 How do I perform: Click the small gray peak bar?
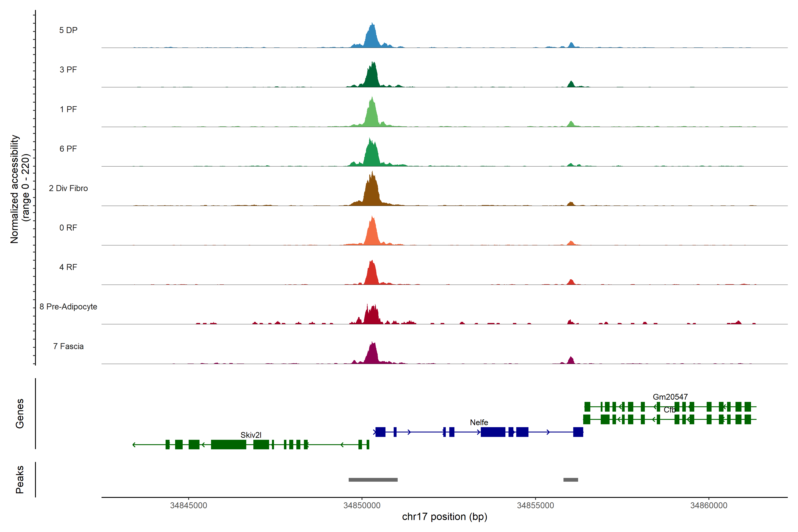[570, 480]
